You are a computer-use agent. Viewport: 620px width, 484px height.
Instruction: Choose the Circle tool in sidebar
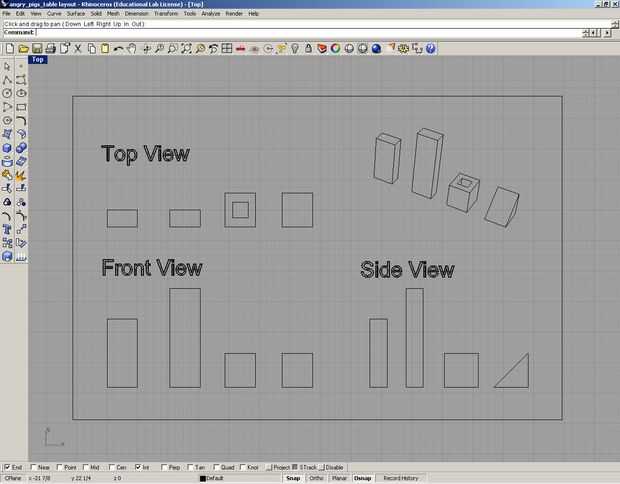pos(7,93)
